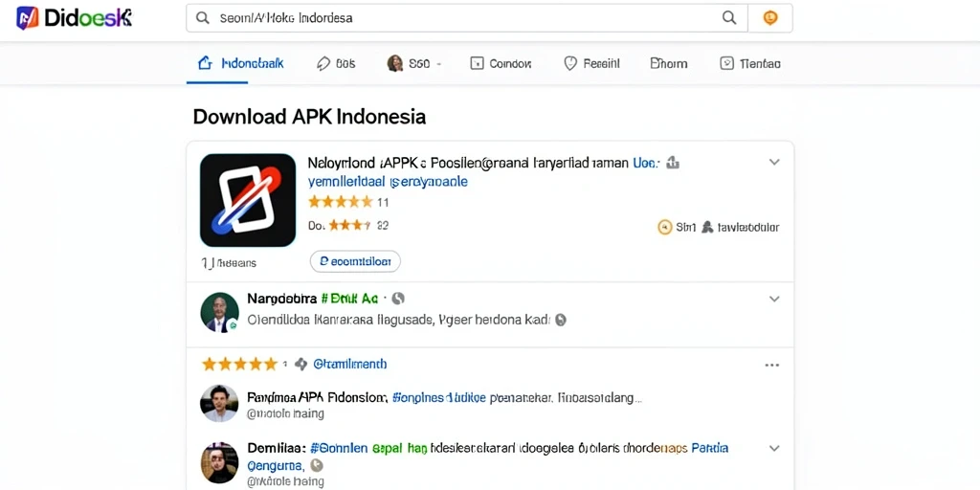Open the Fandmoa APK reviewer avatar
The height and width of the screenshot is (490, 980).
coord(219,404)
